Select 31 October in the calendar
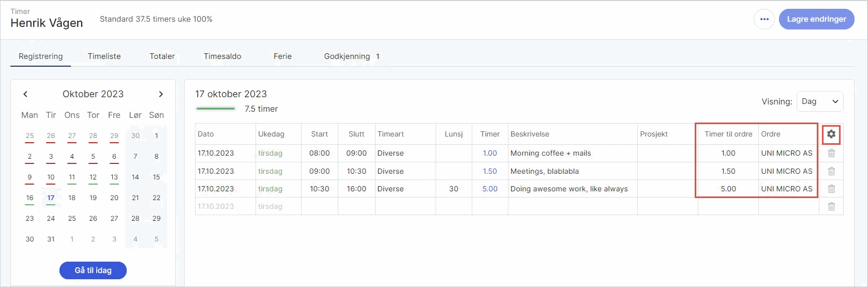 coord(51,239)
